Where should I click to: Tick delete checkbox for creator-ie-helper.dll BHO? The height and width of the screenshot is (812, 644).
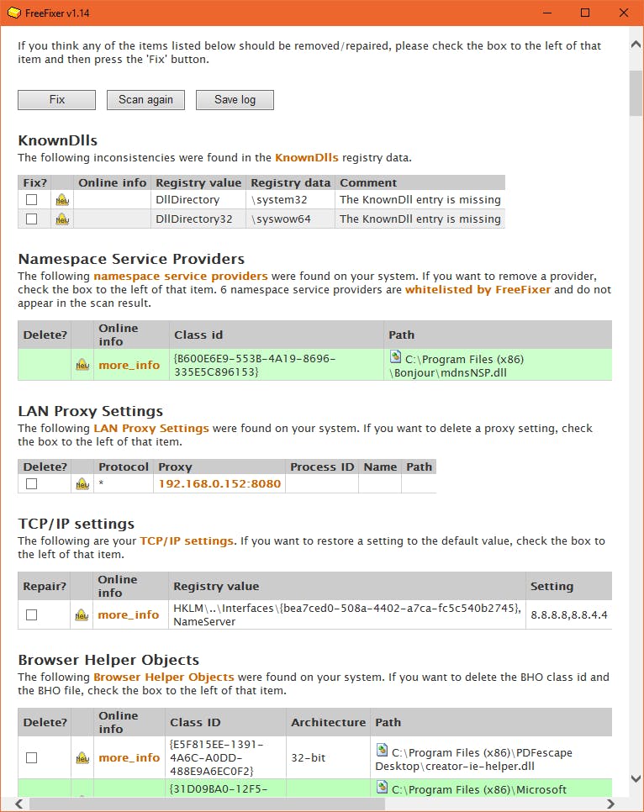coord(32,757)
